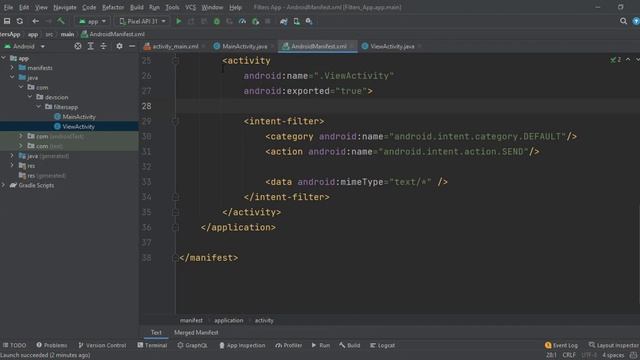Open the Build menu

tap(137, 7)
